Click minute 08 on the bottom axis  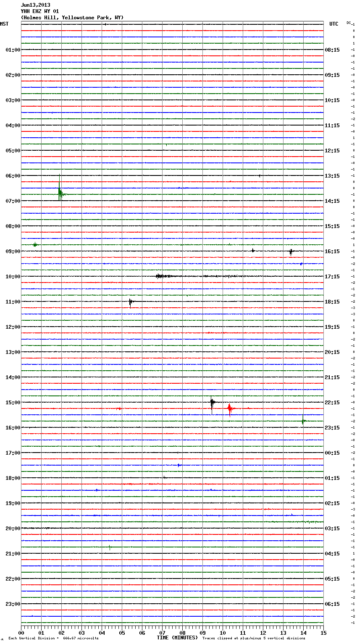pyautogui.click(x=182, y=633)
